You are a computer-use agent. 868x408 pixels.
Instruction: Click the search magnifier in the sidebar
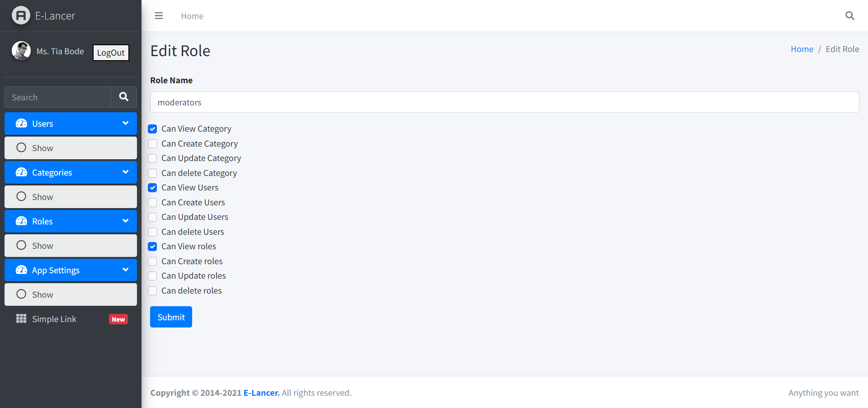click(x=123, y=97)
